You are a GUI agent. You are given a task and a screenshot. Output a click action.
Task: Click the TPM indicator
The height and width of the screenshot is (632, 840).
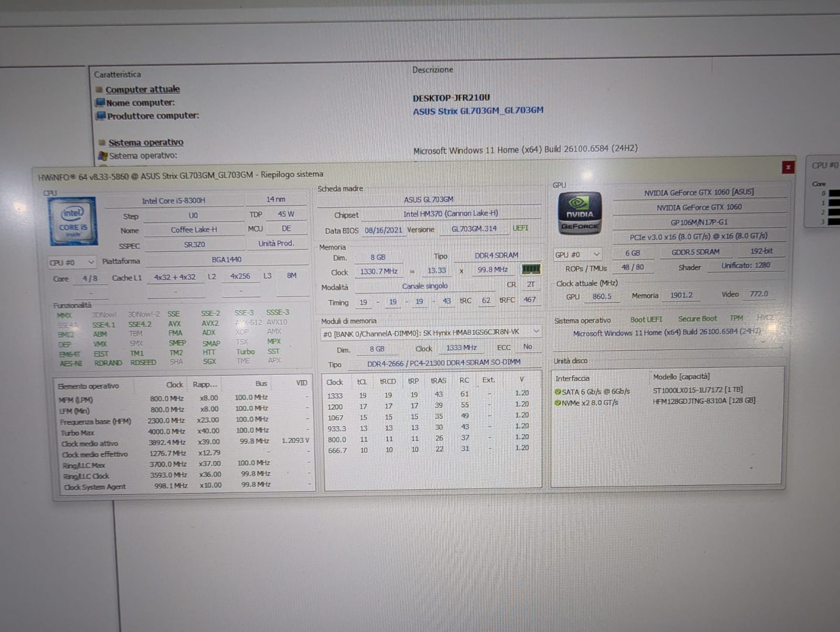[x=737, y=318]
